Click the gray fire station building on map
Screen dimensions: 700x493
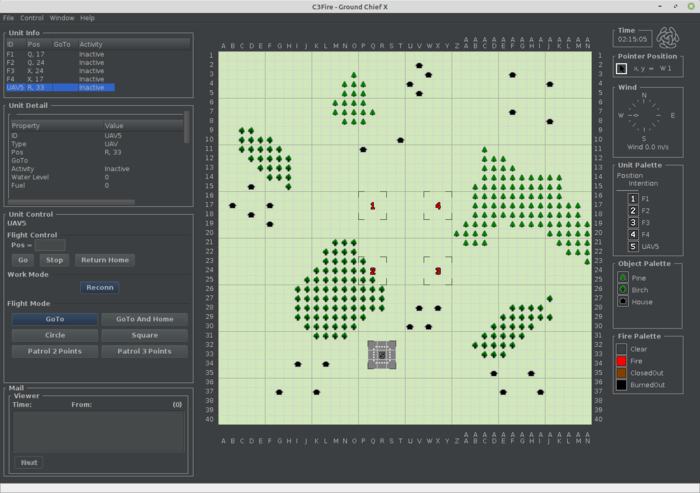pos(382,352)
